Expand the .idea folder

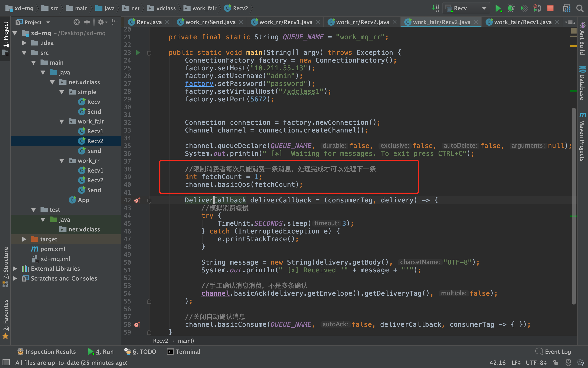coord(24,43)
